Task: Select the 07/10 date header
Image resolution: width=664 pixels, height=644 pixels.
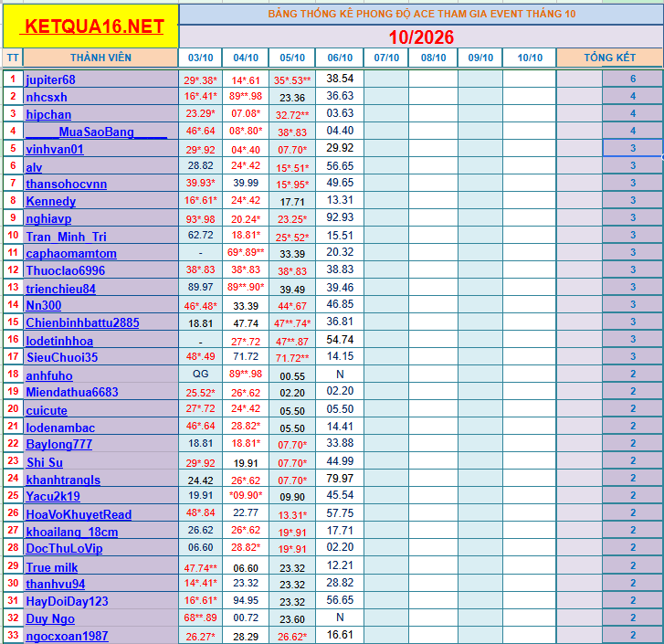Action: coord(386,58)
